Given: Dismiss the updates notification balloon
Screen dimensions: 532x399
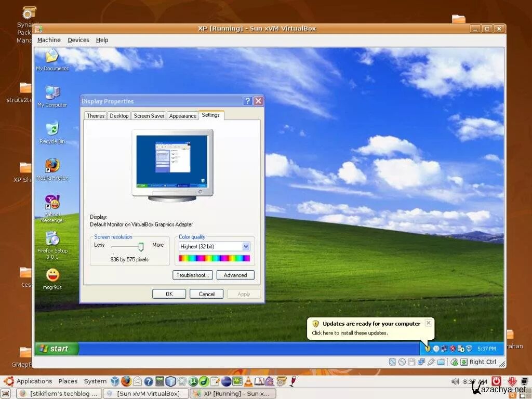Looking at the screenshot, I should (429, 323).
